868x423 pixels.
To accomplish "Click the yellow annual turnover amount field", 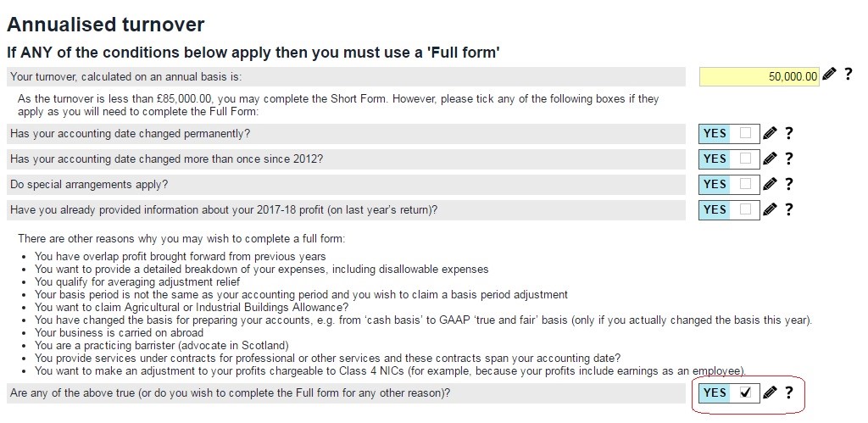I will [759, 77].
